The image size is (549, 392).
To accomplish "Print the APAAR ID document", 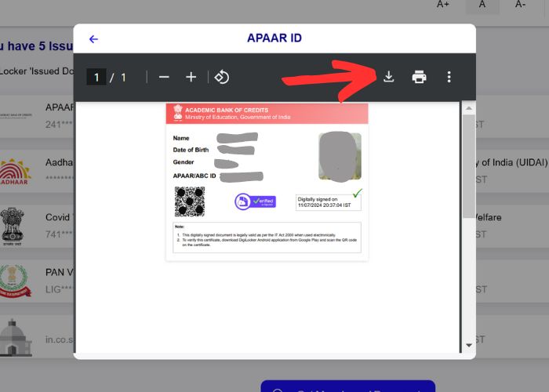I will [419, 77].
